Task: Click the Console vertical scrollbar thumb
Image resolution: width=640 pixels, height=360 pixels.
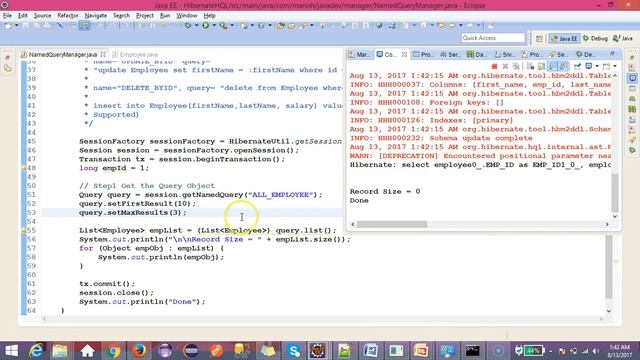Action: 615,192
